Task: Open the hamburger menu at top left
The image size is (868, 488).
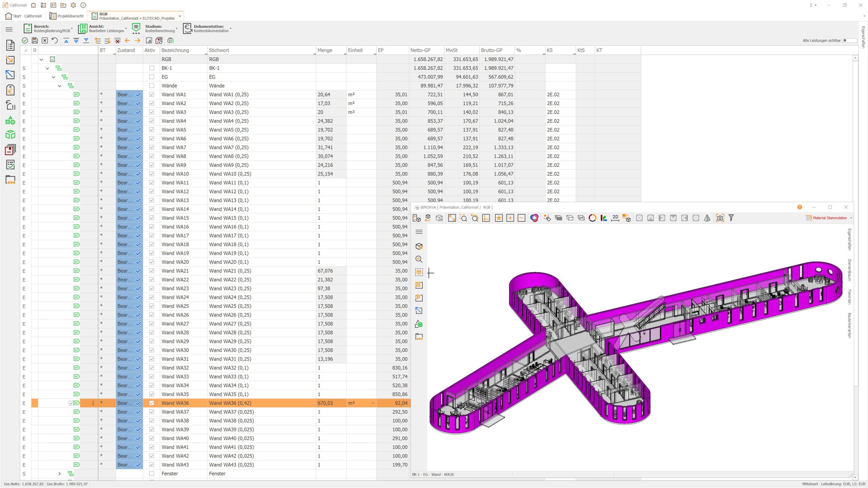Action: (9, 29)
